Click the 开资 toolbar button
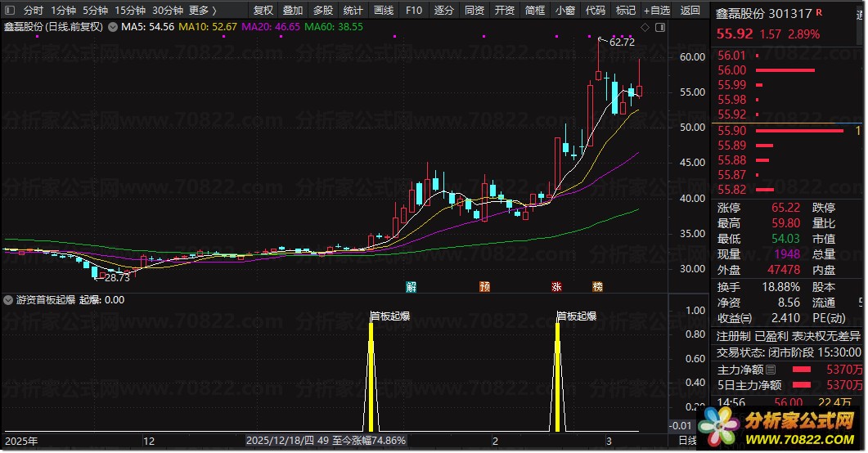Screen dimensions: 868x453 point(504,10)
